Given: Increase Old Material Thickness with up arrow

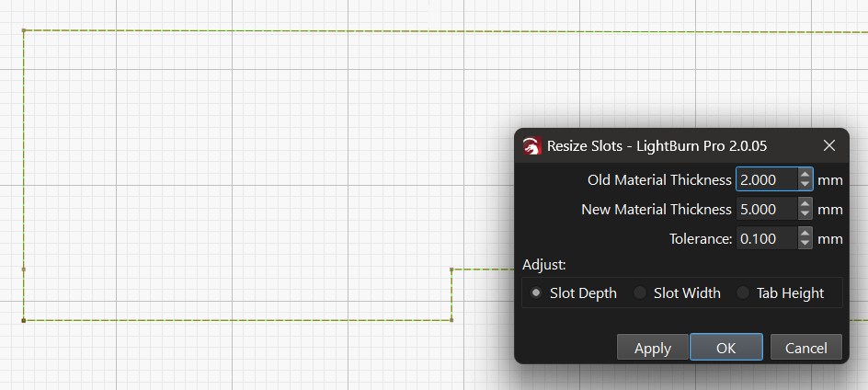Looking at the screenshot, I should [x=805, y=175].
